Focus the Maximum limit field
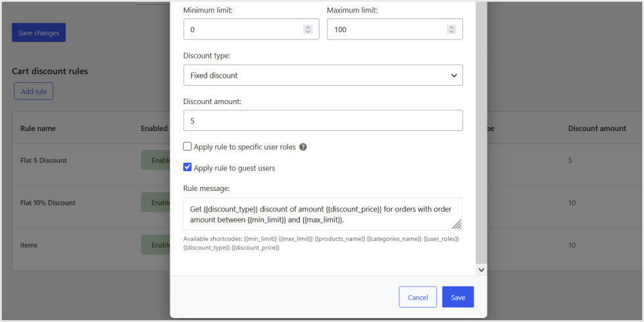This screenshot has height=322, width=644. (395, 29)
